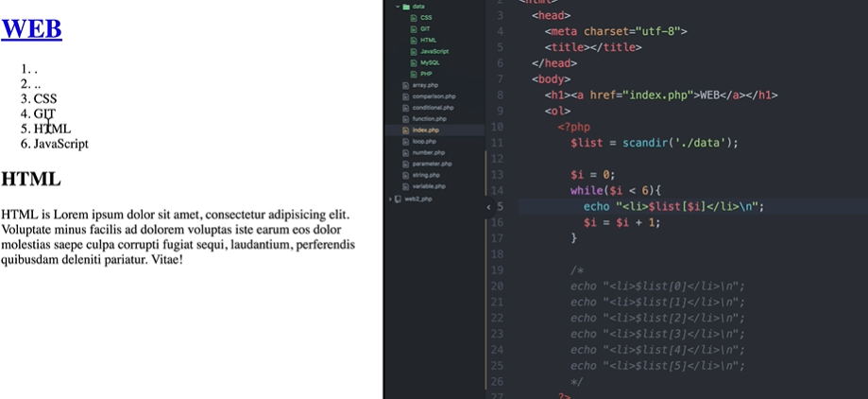Open parameter.php from the tree

point(432,164)
